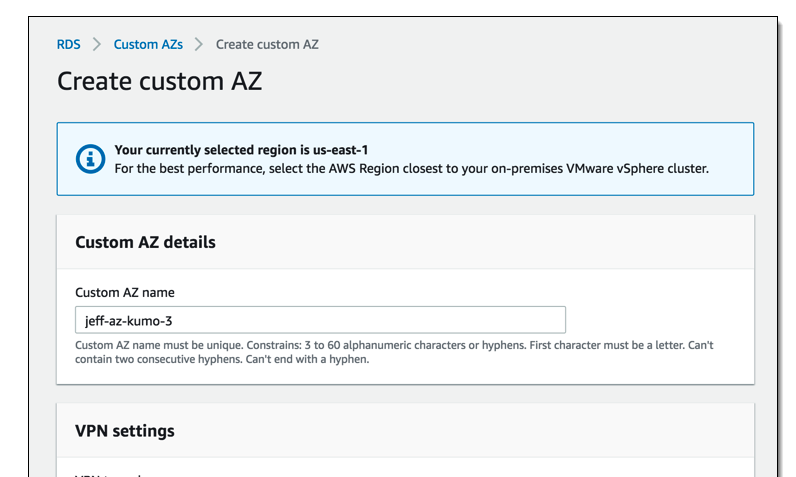Click the partially visible VPN label

point(108,474)
